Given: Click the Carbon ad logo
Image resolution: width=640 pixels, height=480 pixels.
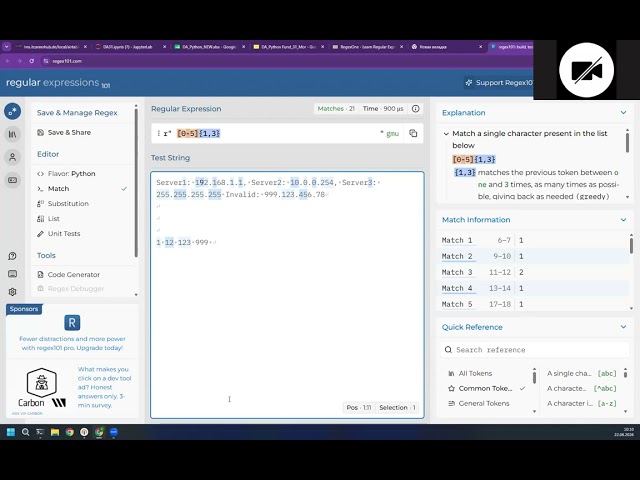Looking at the screenshot, I should [x=42, y=388].
